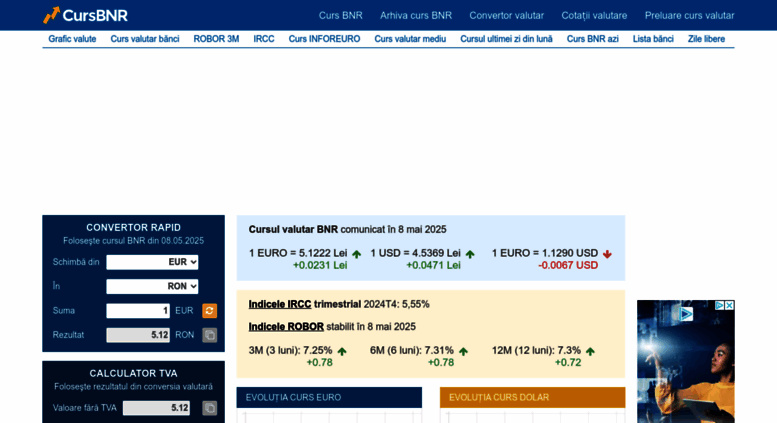Click the Evoluția curs euro chart header
Viewport: 777px width, 423px height.
click(329, 397)
